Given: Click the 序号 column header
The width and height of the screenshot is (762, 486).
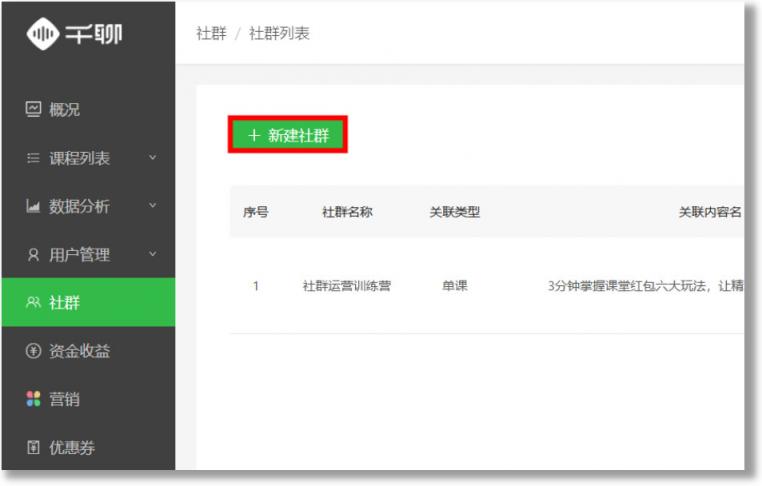Looking at the screenshot, I should (256, 212).
